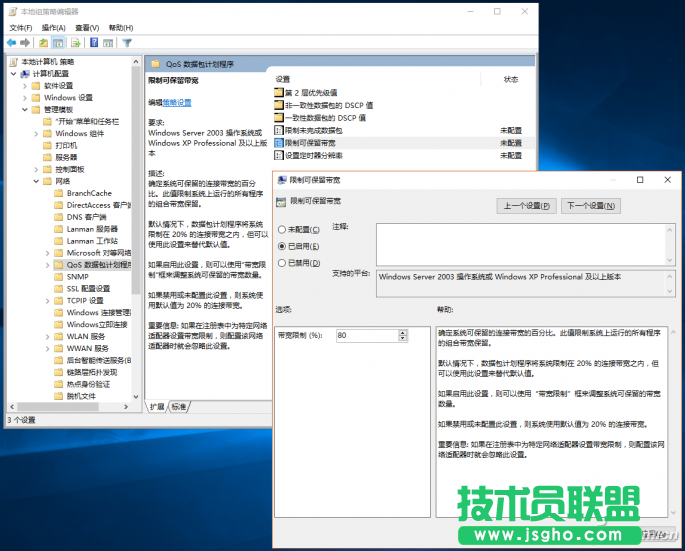
Task: Expand the TCPIP 设置 tree node
Action: pyautogui.click(x=47, y=300)
